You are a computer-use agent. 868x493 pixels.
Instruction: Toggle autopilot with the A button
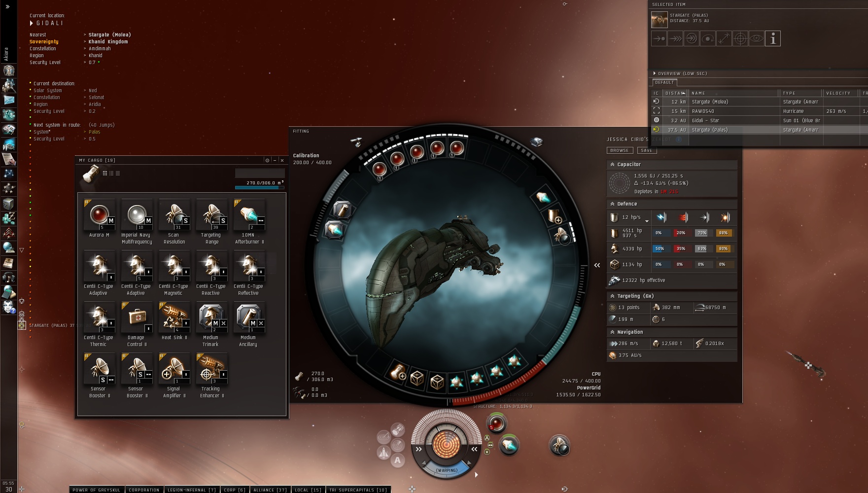(397, 460)
